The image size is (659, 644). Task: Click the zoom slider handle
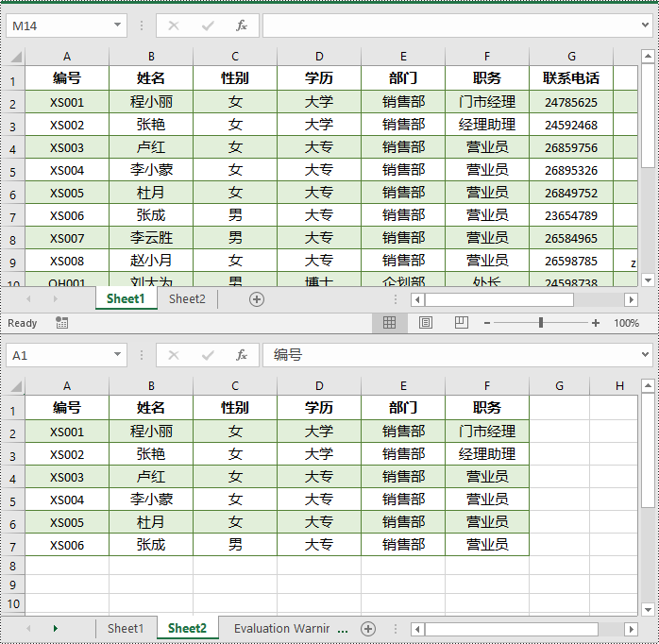[541, 323]
